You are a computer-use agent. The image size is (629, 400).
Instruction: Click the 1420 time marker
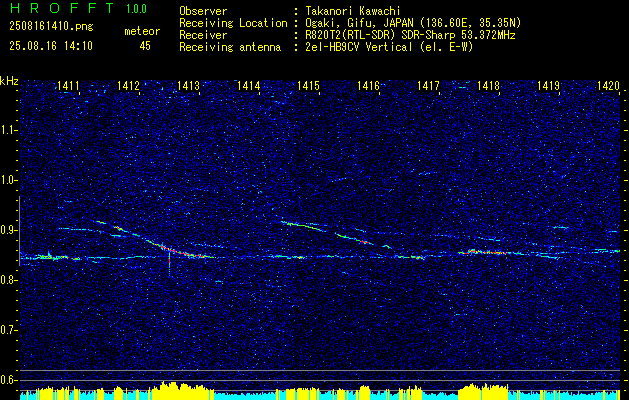609,85
